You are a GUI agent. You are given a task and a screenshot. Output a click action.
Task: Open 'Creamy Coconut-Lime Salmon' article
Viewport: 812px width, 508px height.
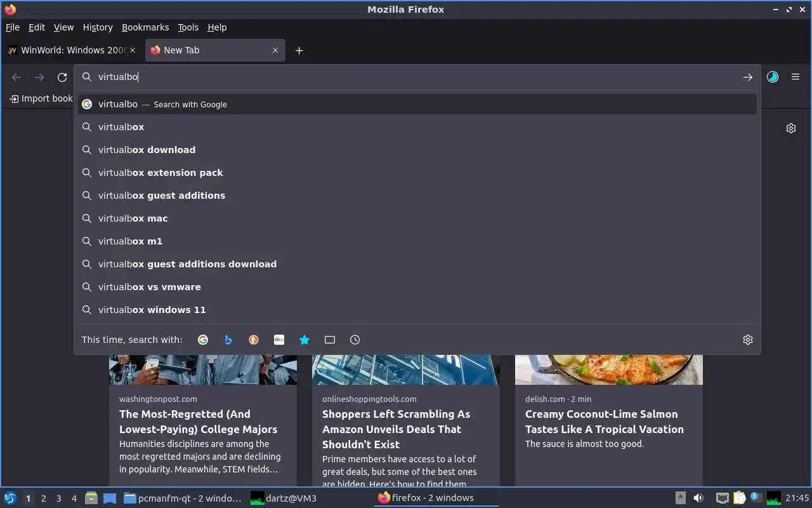pyautogui.click(x=604, y=422)
